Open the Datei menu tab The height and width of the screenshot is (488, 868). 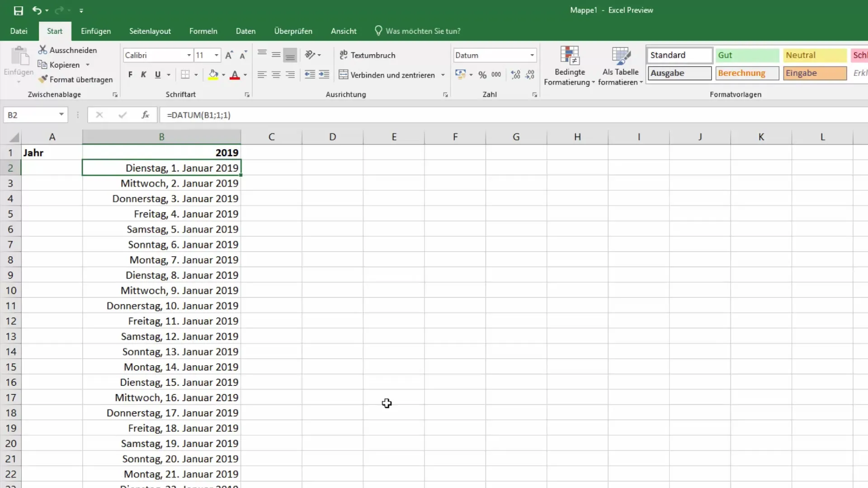tap(19, 31)
